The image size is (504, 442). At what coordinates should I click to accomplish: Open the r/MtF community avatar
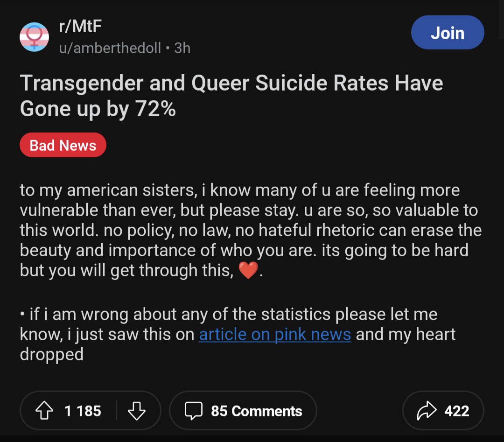click(34, 36)
